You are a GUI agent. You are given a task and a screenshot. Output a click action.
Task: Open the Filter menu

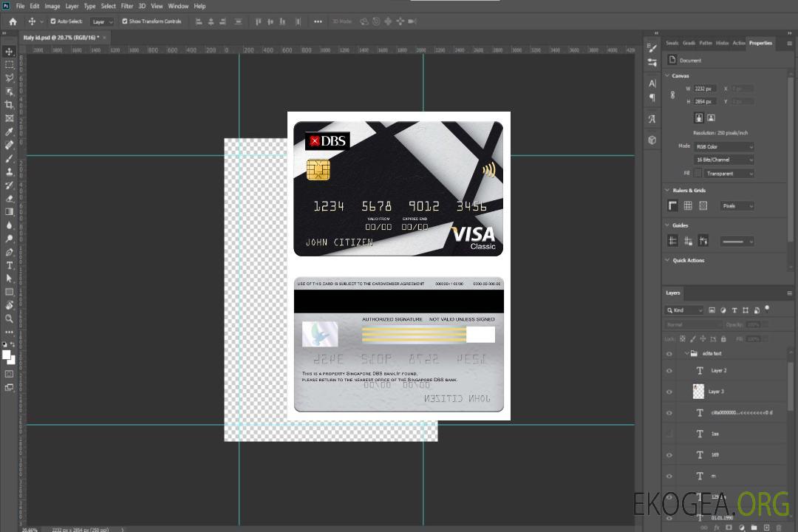click(x=127, y=6)
